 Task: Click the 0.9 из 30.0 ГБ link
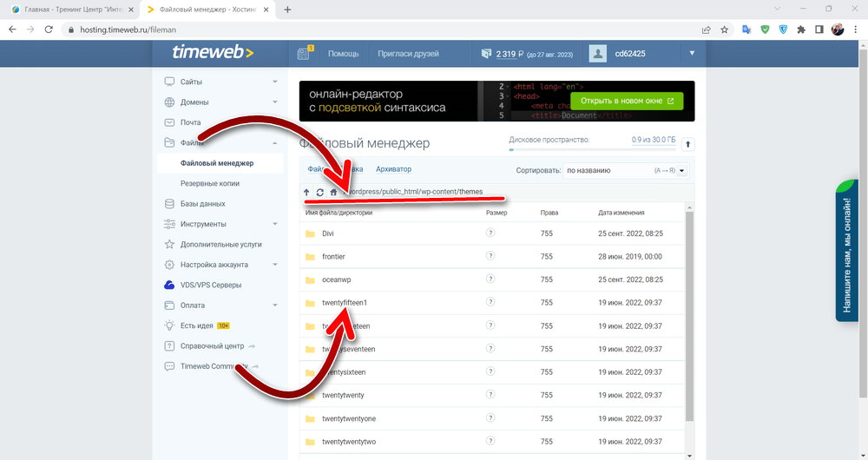[x=654, y=140]
